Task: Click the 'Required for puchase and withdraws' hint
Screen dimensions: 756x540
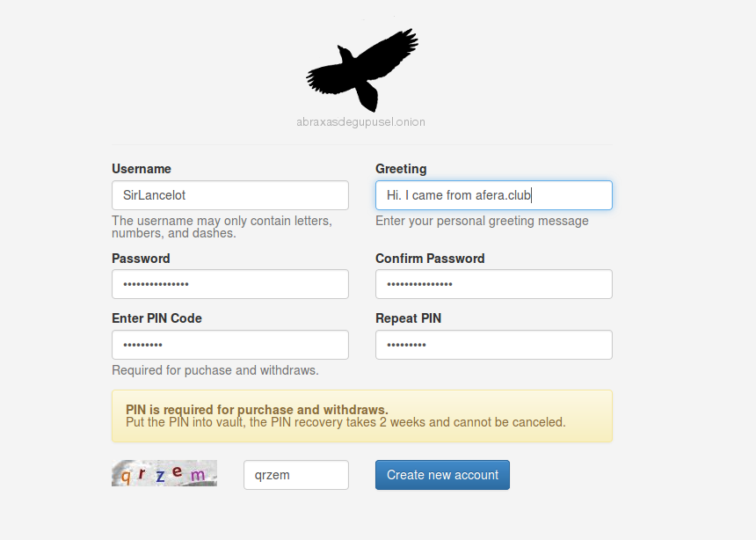Action: coord(215,370)
